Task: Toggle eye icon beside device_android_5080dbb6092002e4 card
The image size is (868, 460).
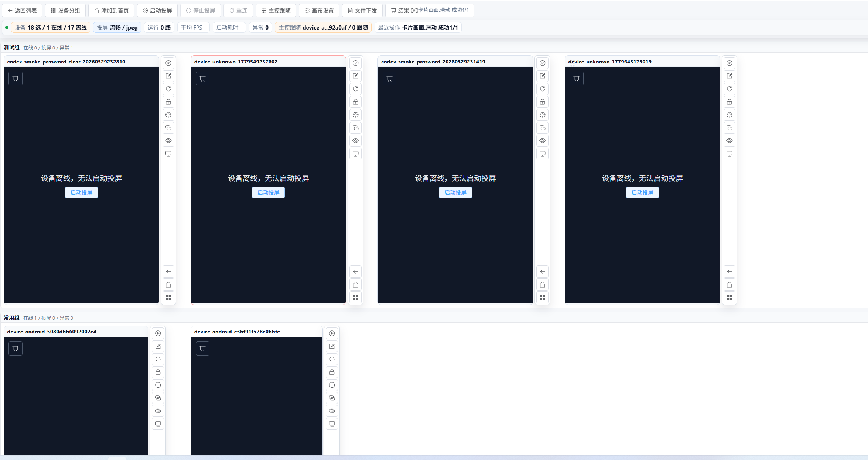Action: click(x=158, y=411)
